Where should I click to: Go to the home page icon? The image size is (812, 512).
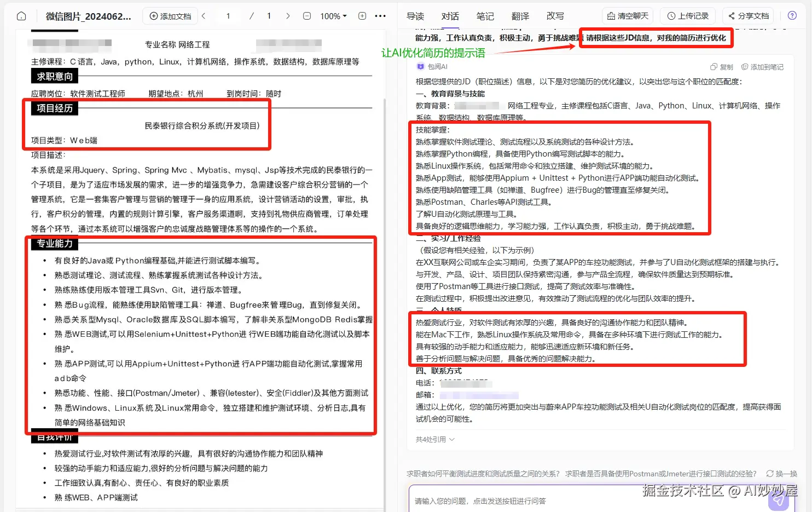click(x=21, y=16)
